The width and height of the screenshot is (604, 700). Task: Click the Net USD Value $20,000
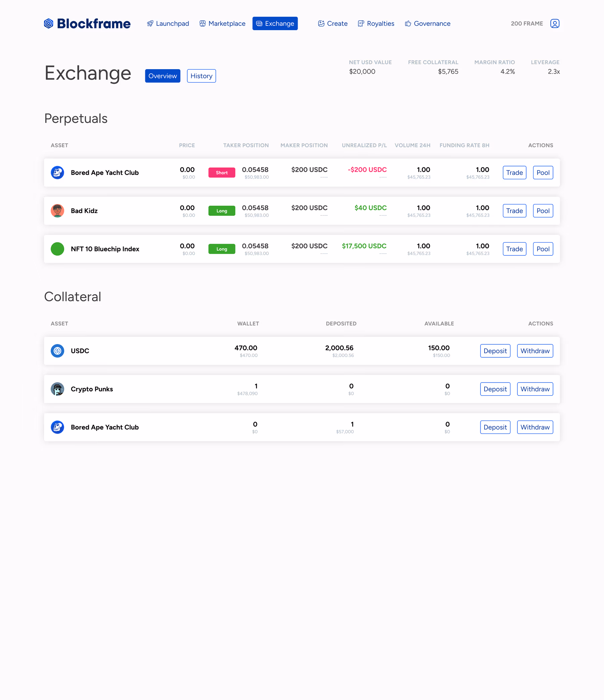(x=362, y=71)
